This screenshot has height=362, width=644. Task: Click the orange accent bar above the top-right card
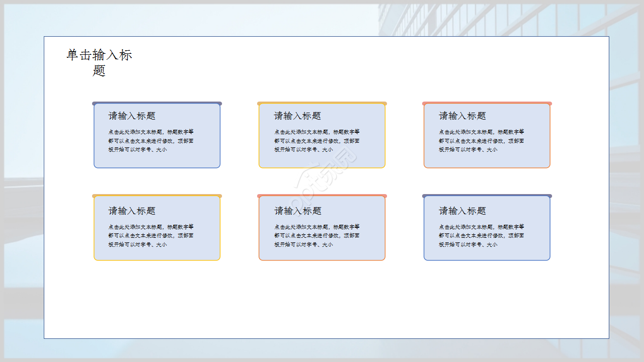(487, 102)
